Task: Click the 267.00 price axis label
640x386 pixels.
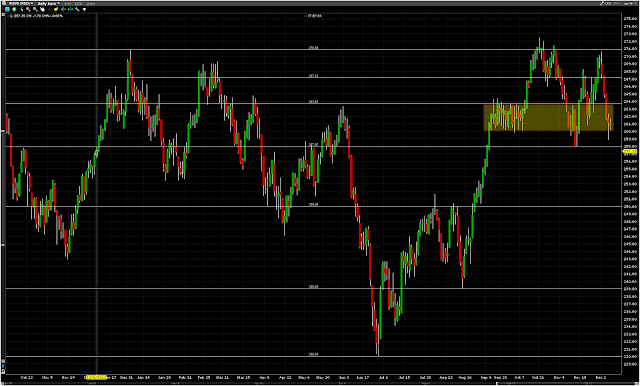Action: point(630,79)
